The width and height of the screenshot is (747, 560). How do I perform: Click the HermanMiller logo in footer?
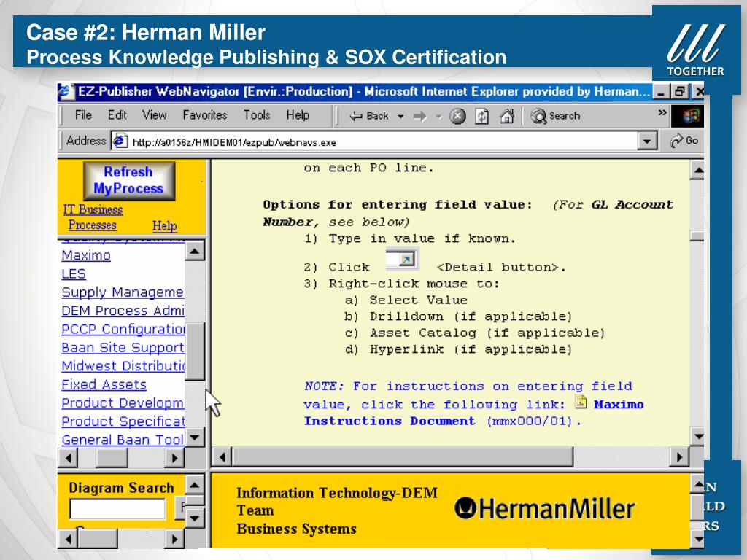[544, 508]
